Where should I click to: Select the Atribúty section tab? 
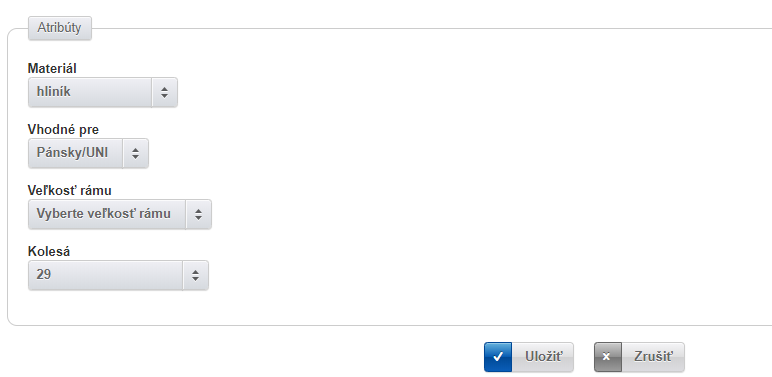pos(60,28)
